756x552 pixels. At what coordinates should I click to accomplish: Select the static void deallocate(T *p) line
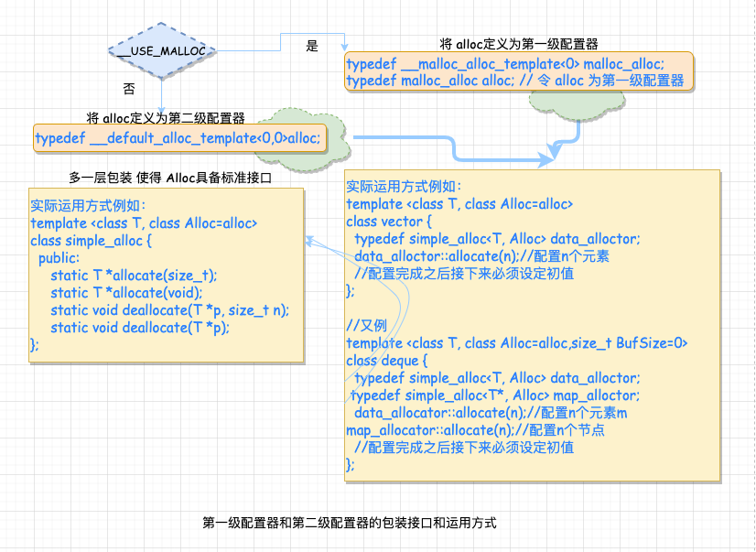tap(140, 328)
